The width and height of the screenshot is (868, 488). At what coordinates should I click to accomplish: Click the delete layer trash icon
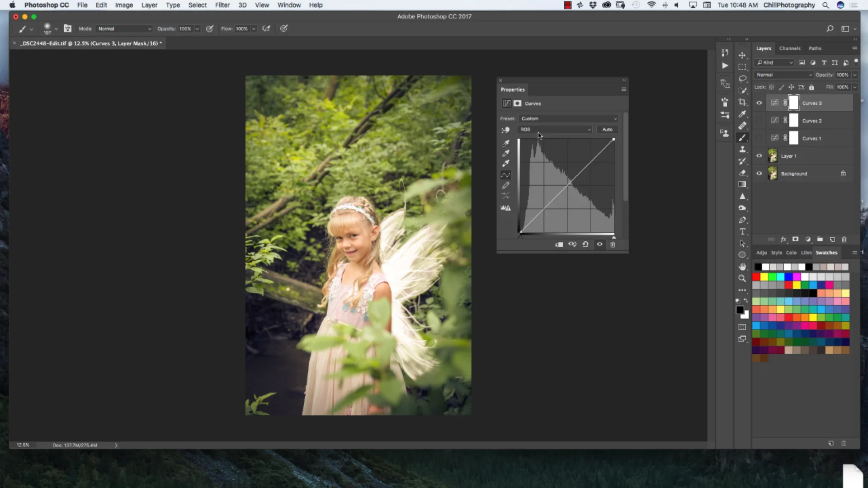point(844,239)
